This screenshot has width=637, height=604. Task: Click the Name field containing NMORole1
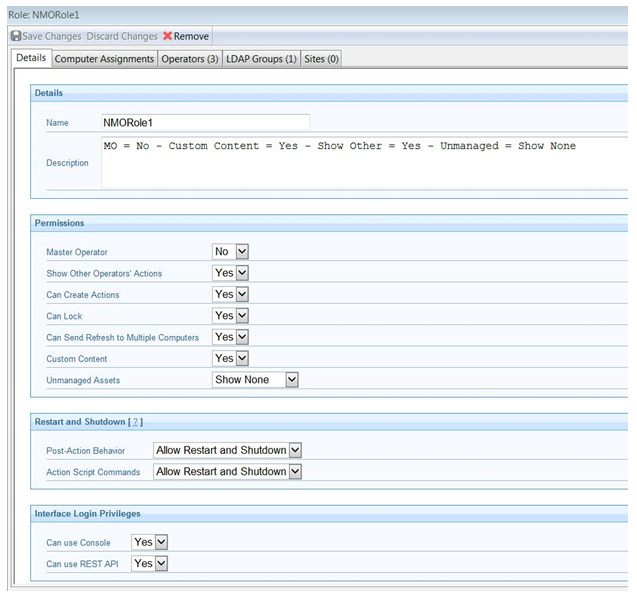(x=205, y=122)
